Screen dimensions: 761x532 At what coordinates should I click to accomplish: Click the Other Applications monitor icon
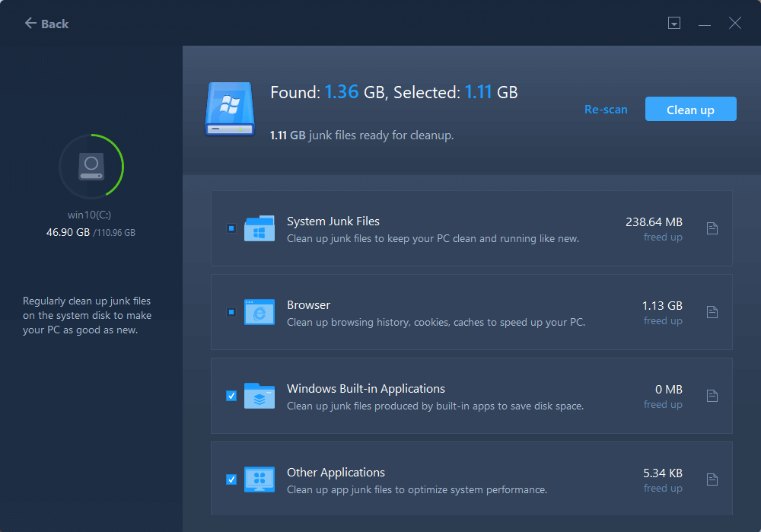pos(260,479)
